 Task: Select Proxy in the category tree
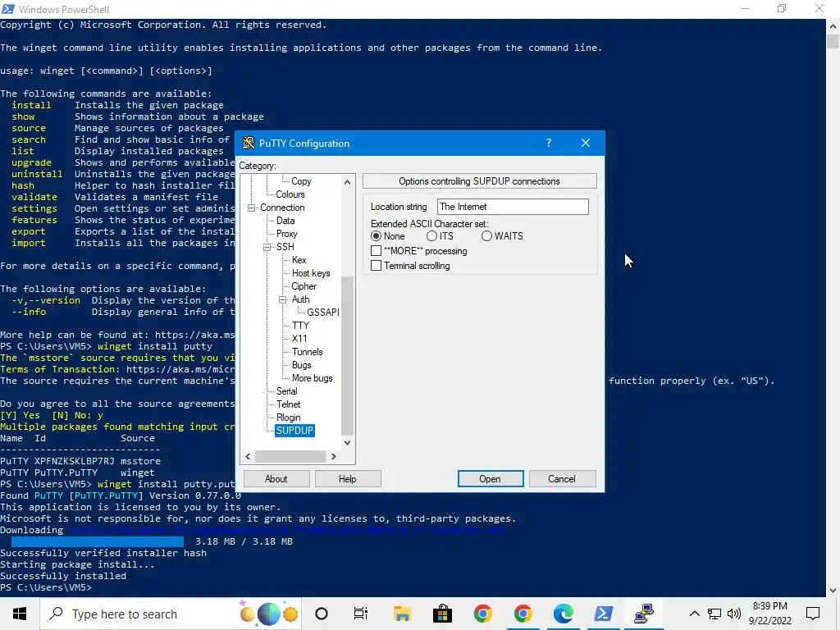pos(286,234)
